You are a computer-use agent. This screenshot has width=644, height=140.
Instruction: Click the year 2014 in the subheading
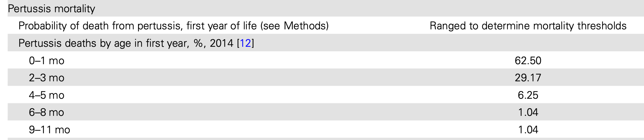tap(221, 43)
